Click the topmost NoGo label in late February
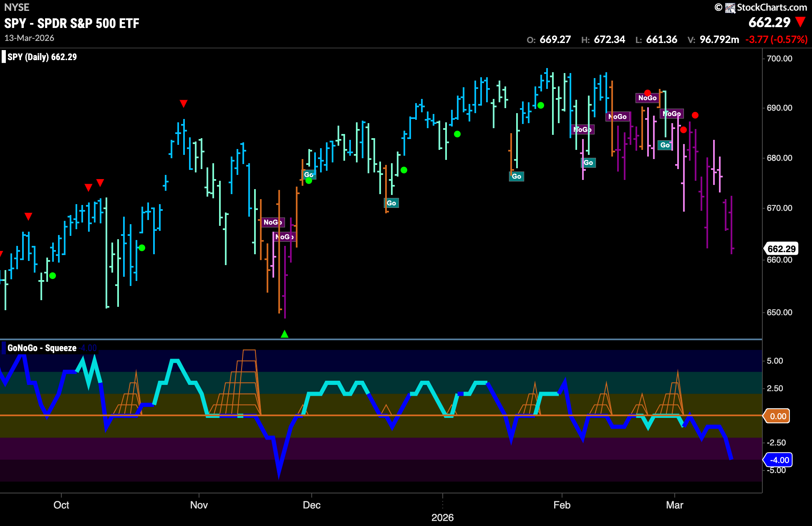812x526 pixels. click(647, 98)
